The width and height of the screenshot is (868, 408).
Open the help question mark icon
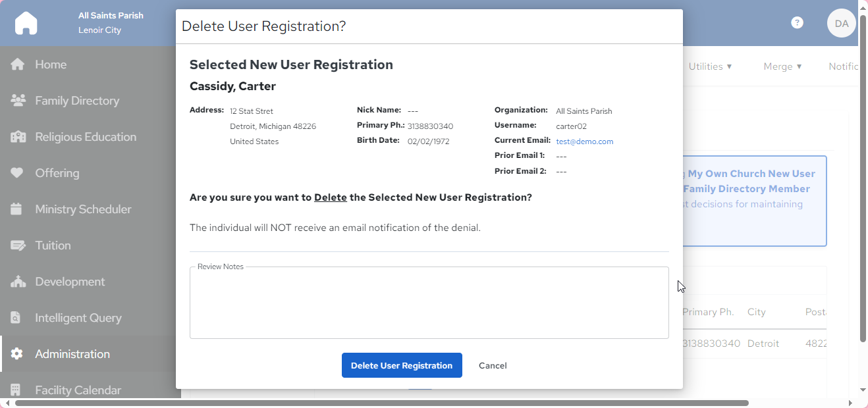pyautogui.click(x=797, y=22)
